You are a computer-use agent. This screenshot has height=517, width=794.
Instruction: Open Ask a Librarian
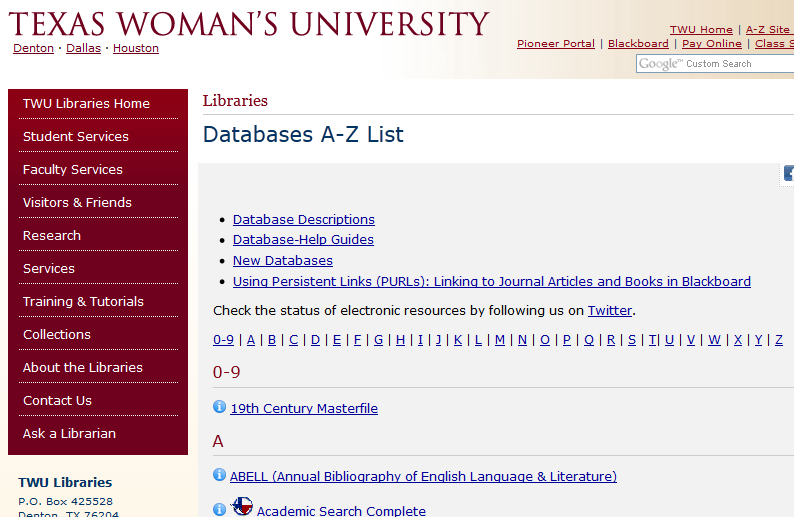(x=69, y=433)
